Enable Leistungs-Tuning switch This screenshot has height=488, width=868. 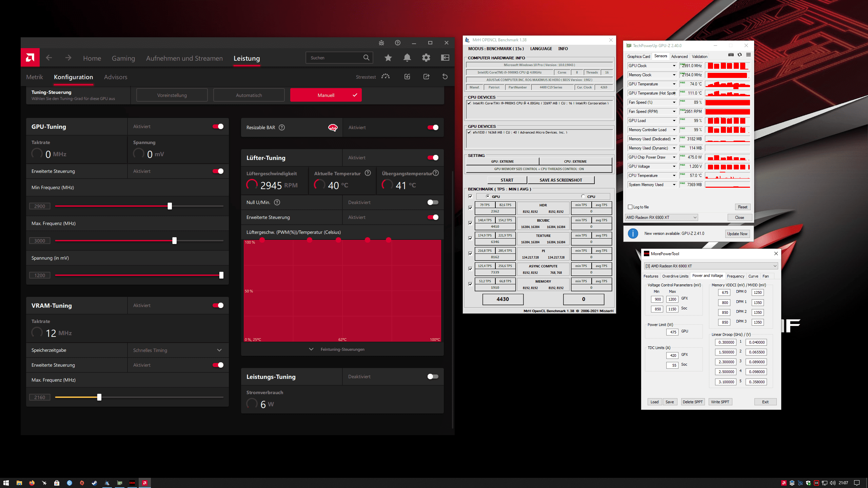[433, 377]
